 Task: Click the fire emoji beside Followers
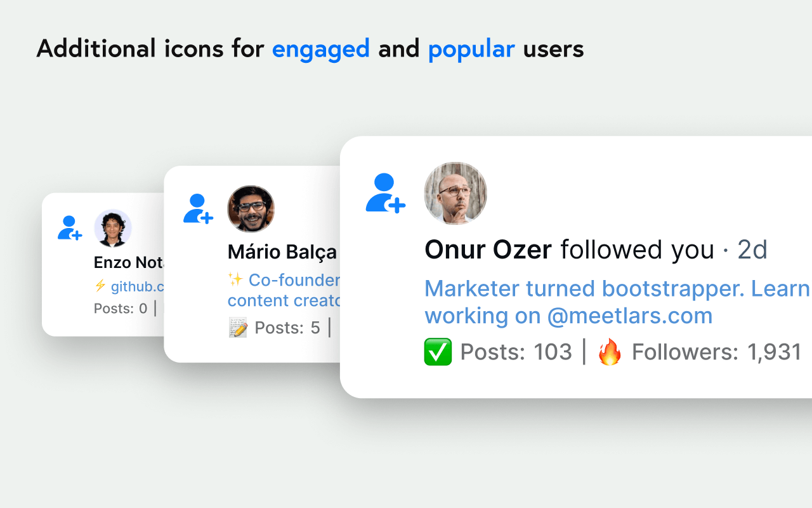click(x=610, y=352)
